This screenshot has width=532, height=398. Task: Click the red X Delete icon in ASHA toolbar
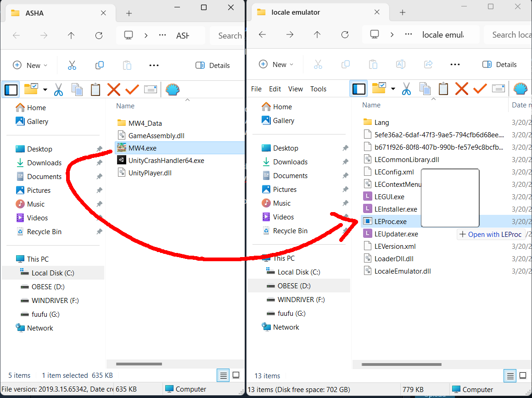pos(114,90)
